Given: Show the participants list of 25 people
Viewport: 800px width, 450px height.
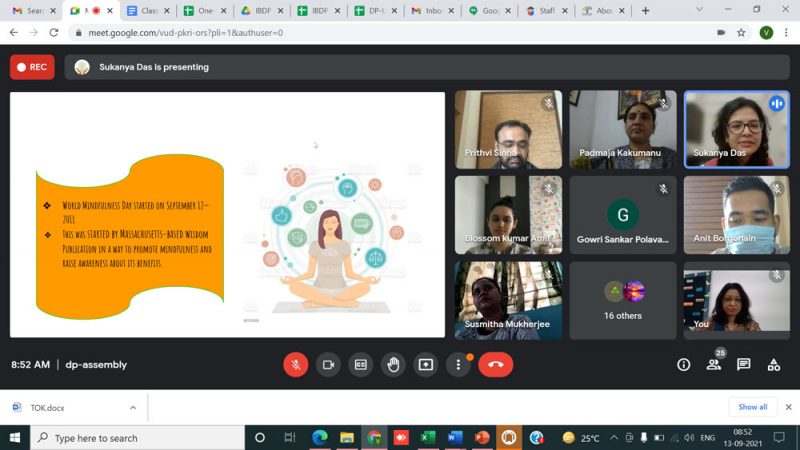Looking at the screenshot, I should [714, 365].
